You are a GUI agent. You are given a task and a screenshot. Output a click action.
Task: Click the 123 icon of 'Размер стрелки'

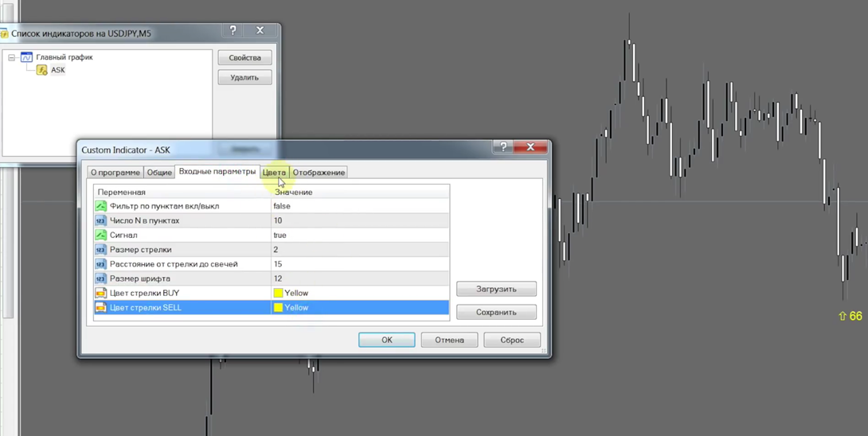point(100,250)
